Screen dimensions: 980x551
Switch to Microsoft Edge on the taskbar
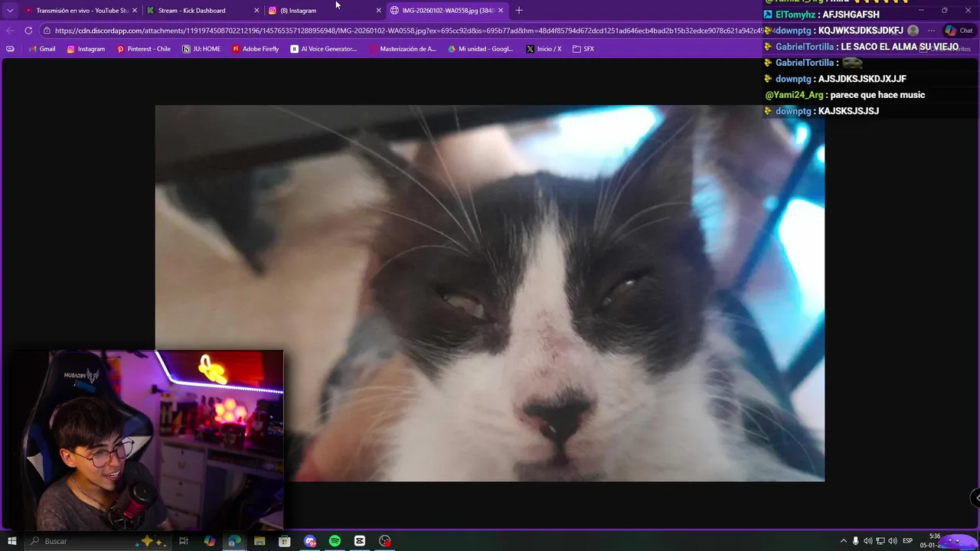pyautogui.click(x=234, y=541)
